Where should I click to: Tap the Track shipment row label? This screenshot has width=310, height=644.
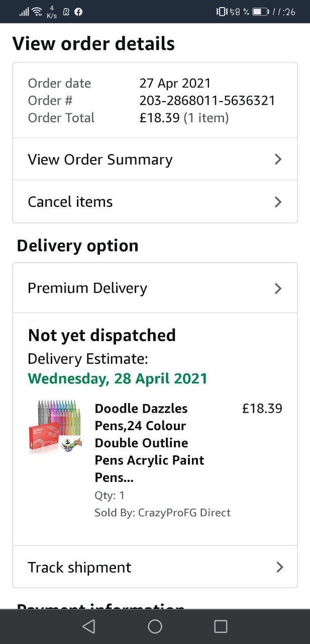click(79, 568)
